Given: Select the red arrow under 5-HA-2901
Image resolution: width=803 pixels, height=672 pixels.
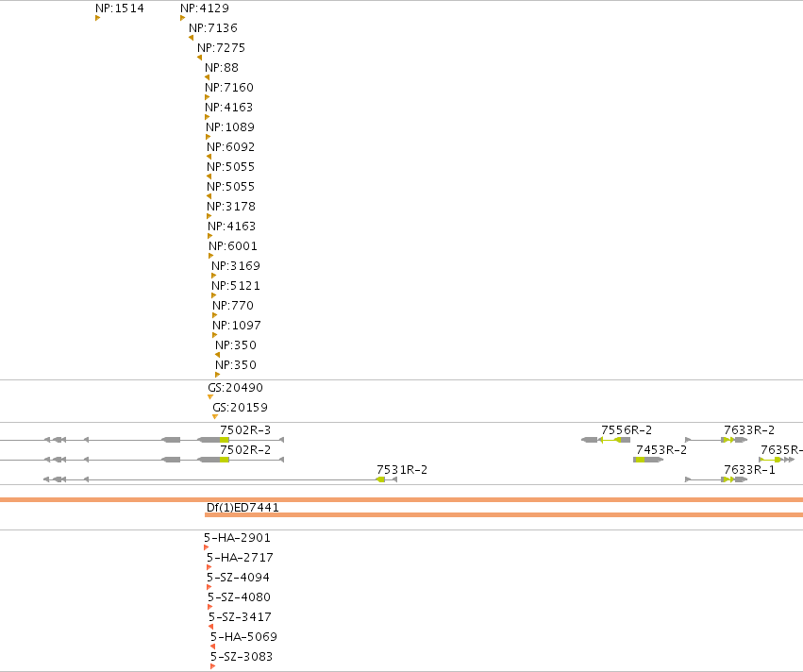Looking at the screenshot, I should pos(206,547).
